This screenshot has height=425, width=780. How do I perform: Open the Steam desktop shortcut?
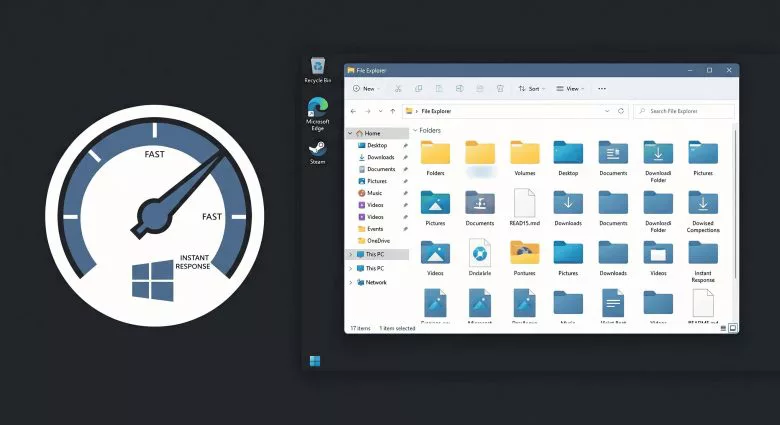click(x=317, y=150)
